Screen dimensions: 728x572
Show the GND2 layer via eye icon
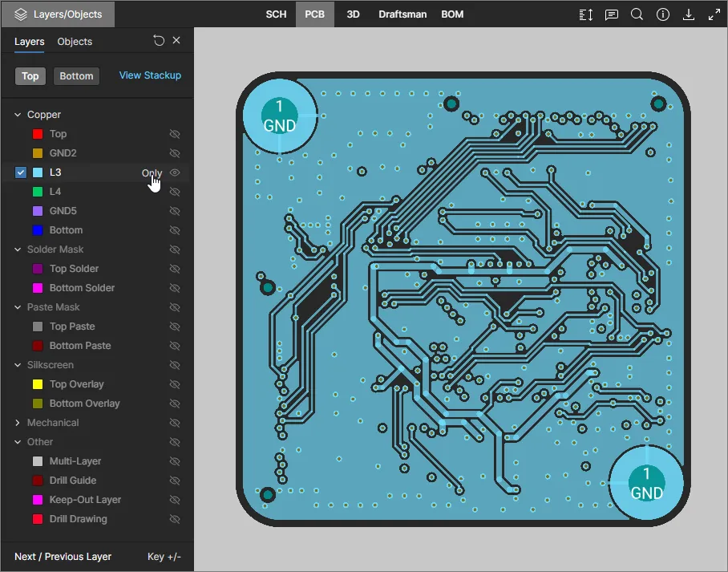click(175, 153)
